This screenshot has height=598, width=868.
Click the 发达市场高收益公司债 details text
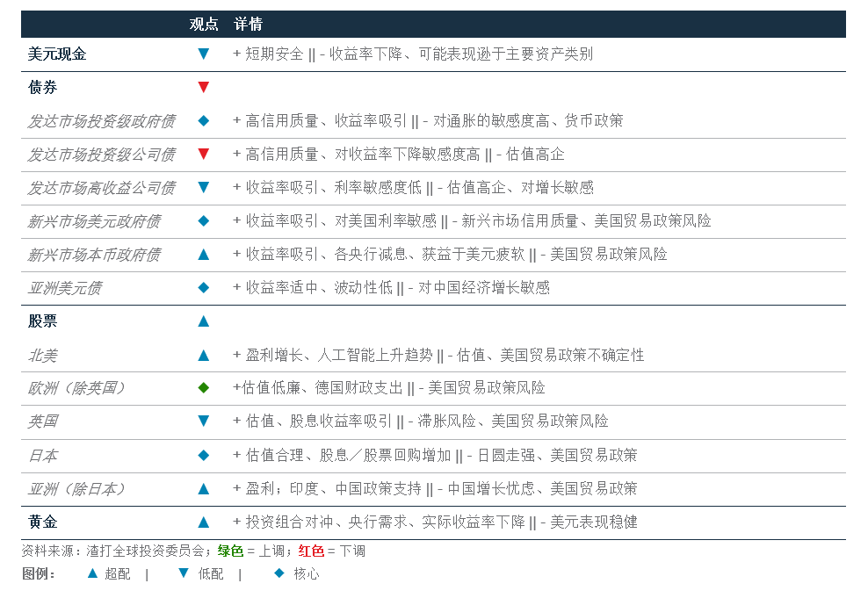pos(413,187)
